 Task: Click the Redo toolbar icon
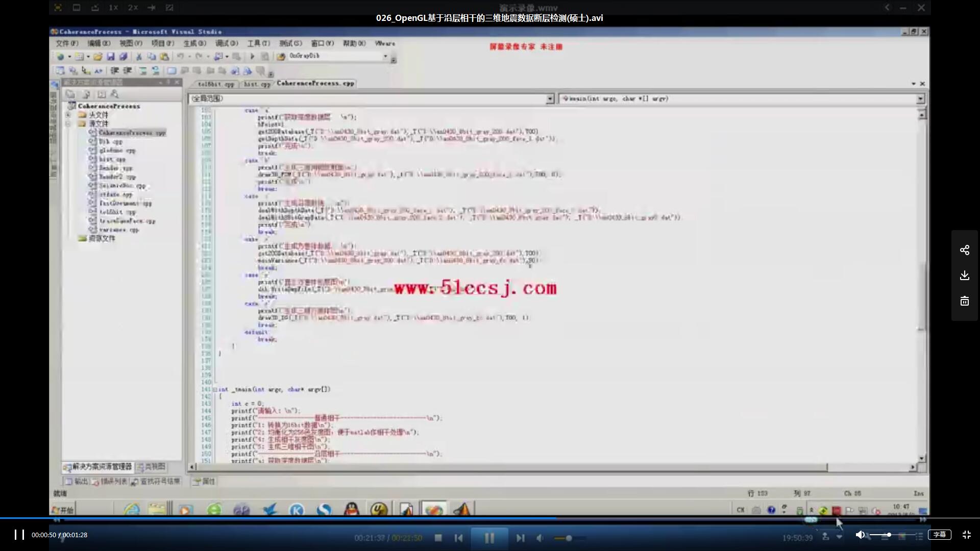coord(199,57)
